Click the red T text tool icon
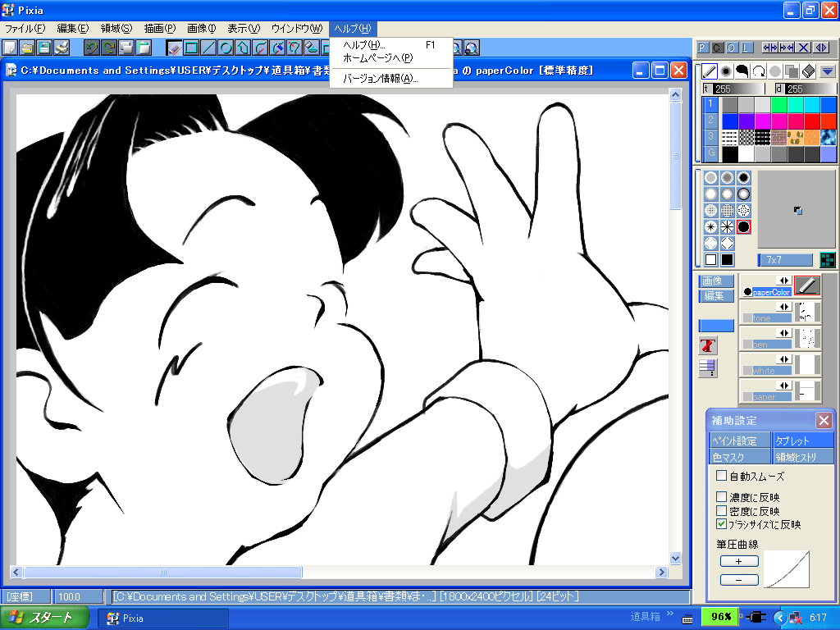This screenshot has height=630, width=840. click(x=708, y=345)
